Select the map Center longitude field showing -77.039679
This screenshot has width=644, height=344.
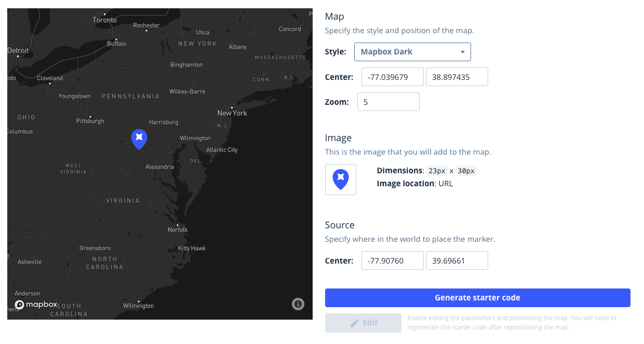click(392, 77)
